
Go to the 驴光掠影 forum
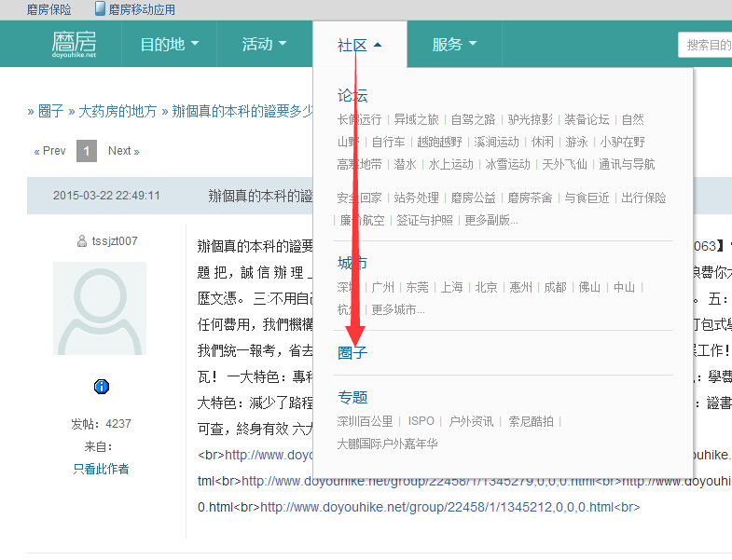tap(530, 119)
